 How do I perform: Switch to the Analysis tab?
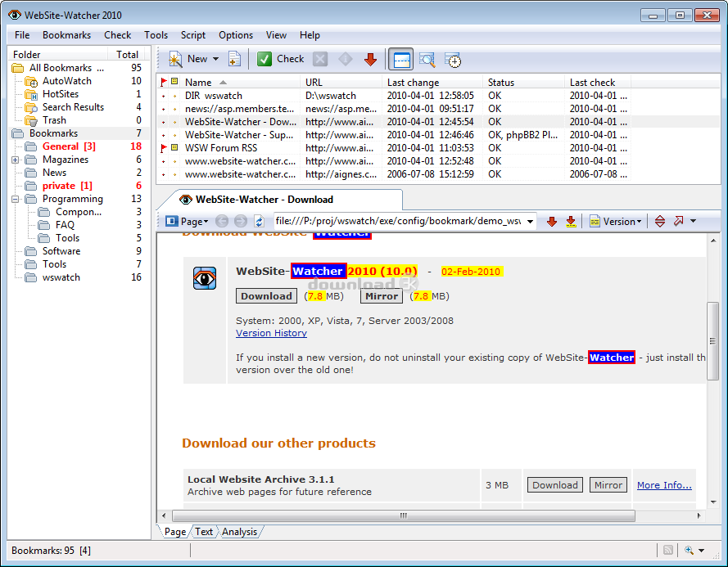[239, 532]
